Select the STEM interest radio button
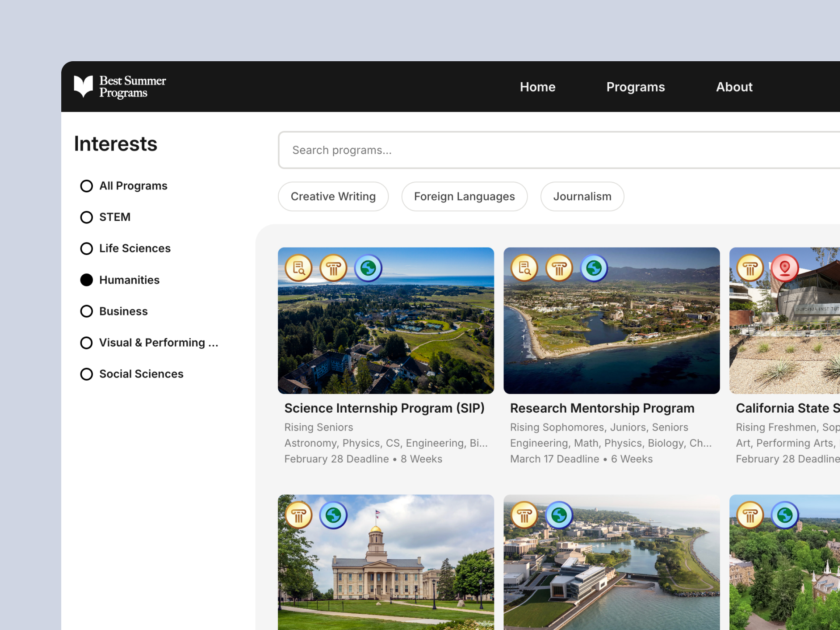This screenshot has height=630, width=840. click(x=87, y=217)
